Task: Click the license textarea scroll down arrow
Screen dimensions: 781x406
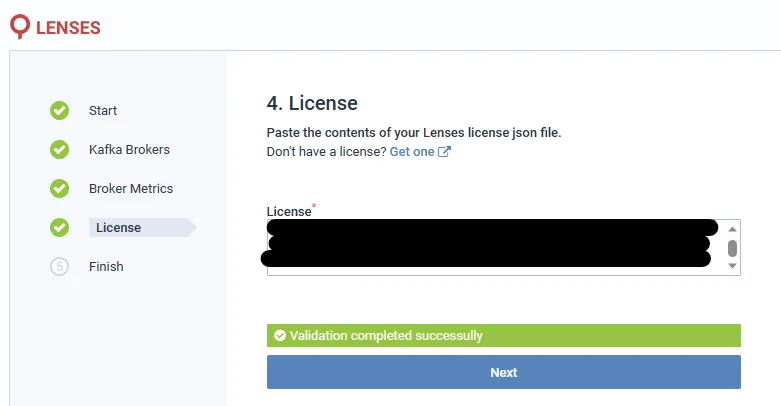Action: 732,266
